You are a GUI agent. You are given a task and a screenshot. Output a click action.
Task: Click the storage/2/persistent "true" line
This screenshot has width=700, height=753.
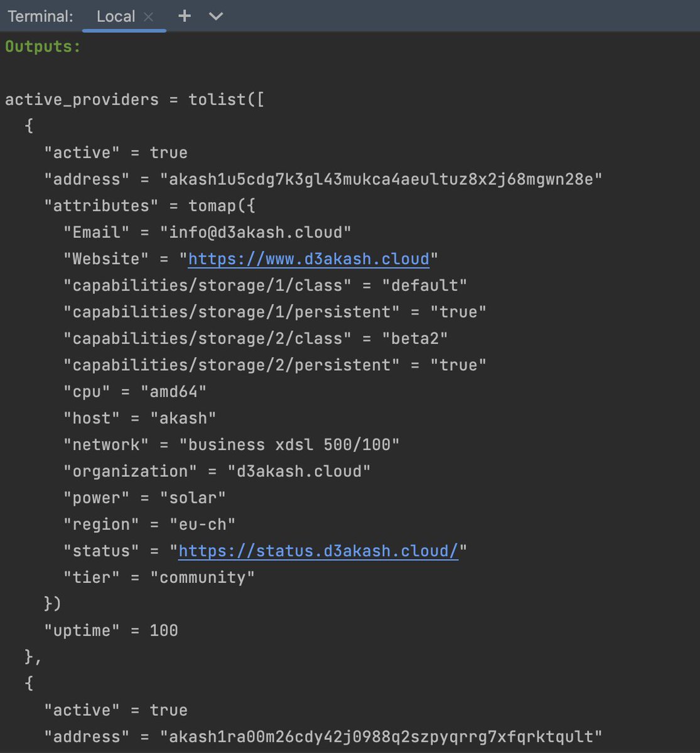point(275,365)
